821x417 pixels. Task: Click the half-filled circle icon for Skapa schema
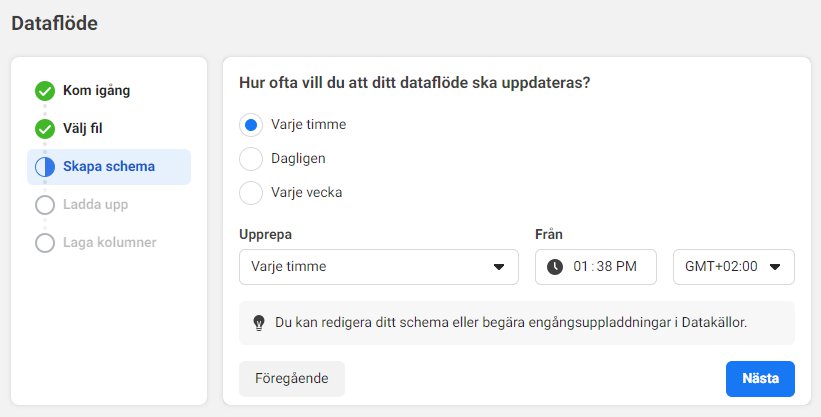click(45, 167)
